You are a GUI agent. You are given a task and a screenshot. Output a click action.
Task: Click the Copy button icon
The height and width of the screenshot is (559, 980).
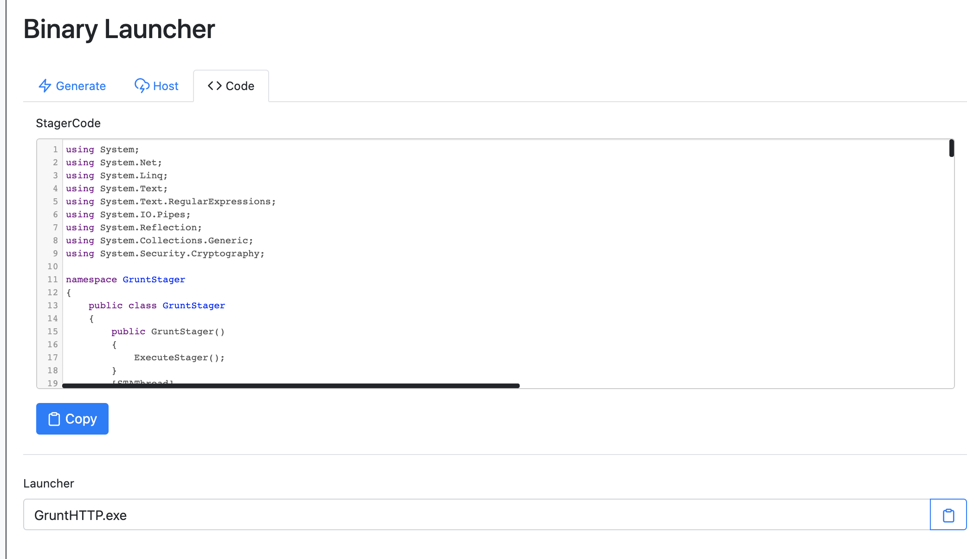pyautogui.click(x=54, y=418)
